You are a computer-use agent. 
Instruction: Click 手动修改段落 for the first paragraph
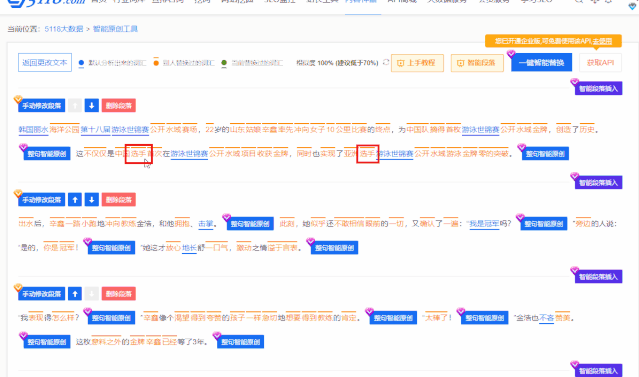[x=42, y=106]
